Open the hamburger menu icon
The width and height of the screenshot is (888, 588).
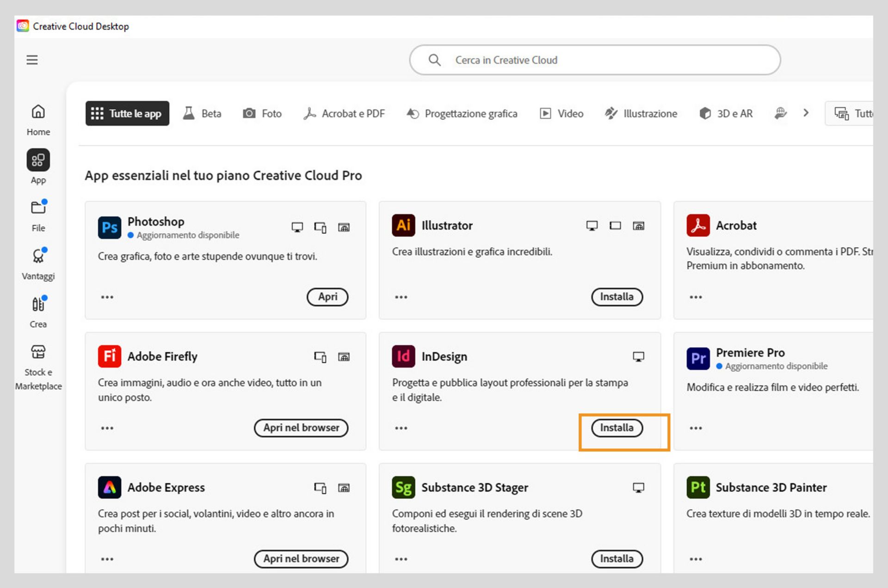pos(32,60)
